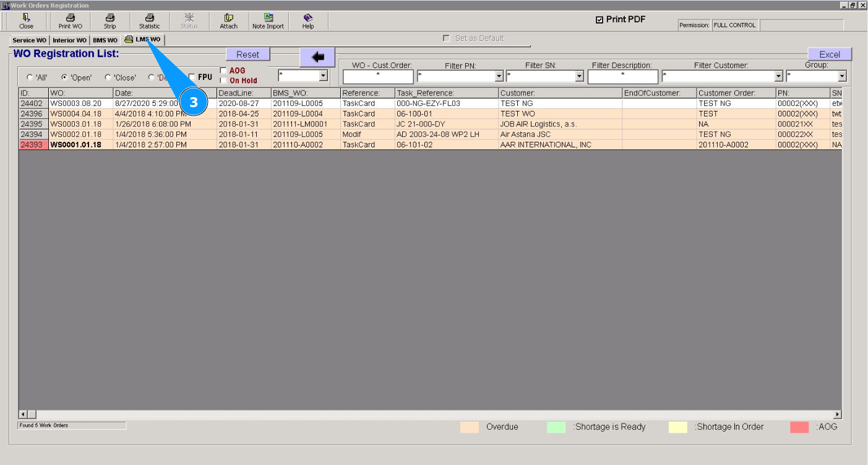Click the Reference column header
The height and width of the screenshot is (465, 868).
[368, 93]
